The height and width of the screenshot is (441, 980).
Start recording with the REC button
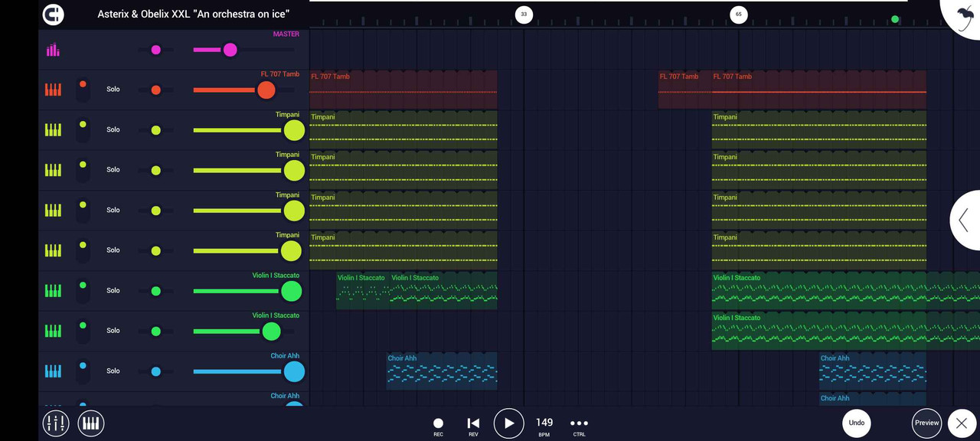pyautogui.click(x=438, y=426)
